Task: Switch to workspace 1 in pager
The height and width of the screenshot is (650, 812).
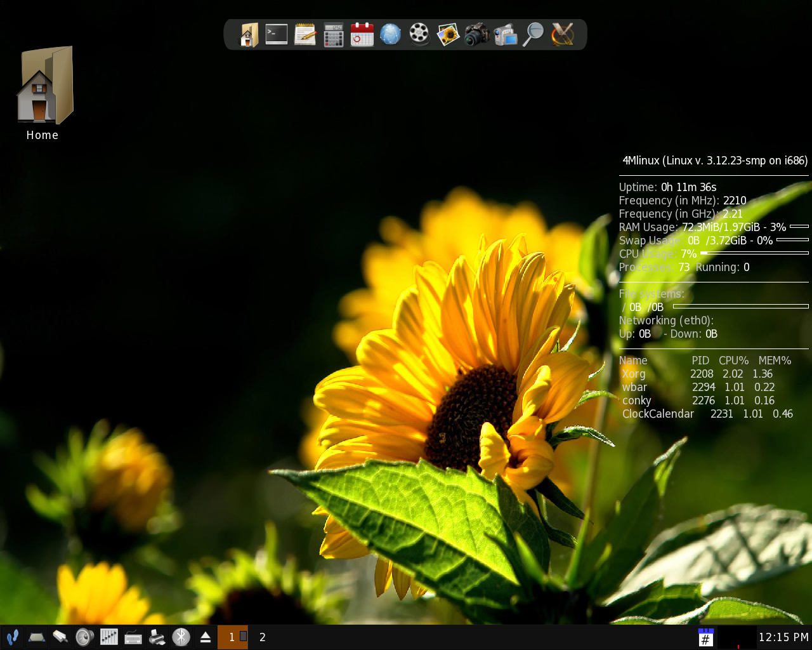Action: (x=232, y=637)
